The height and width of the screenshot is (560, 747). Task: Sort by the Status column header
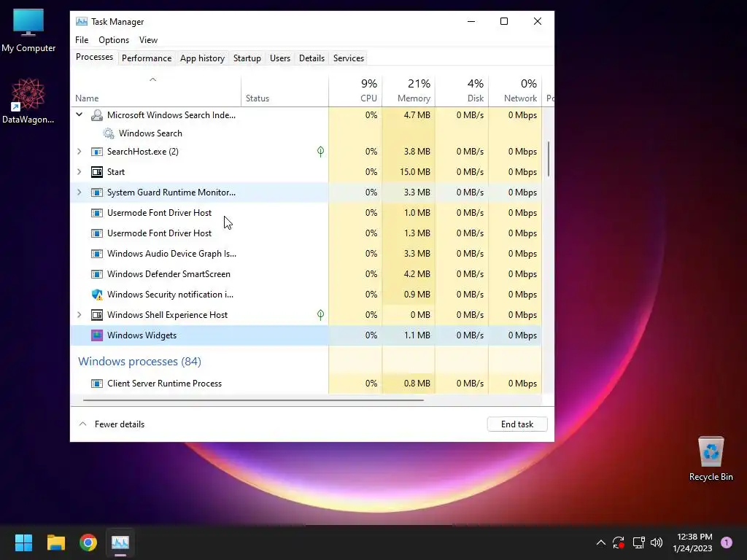(x=285, y=91)
